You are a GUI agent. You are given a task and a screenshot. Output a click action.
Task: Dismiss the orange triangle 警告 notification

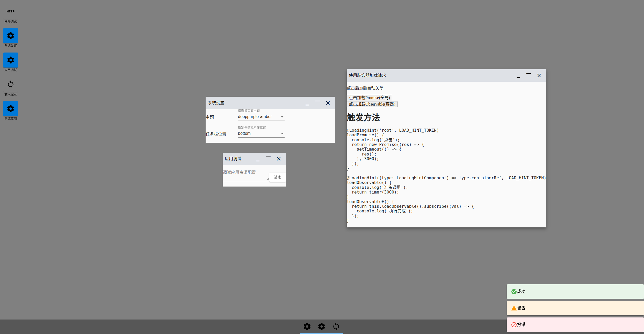click(x=575, y=308)
